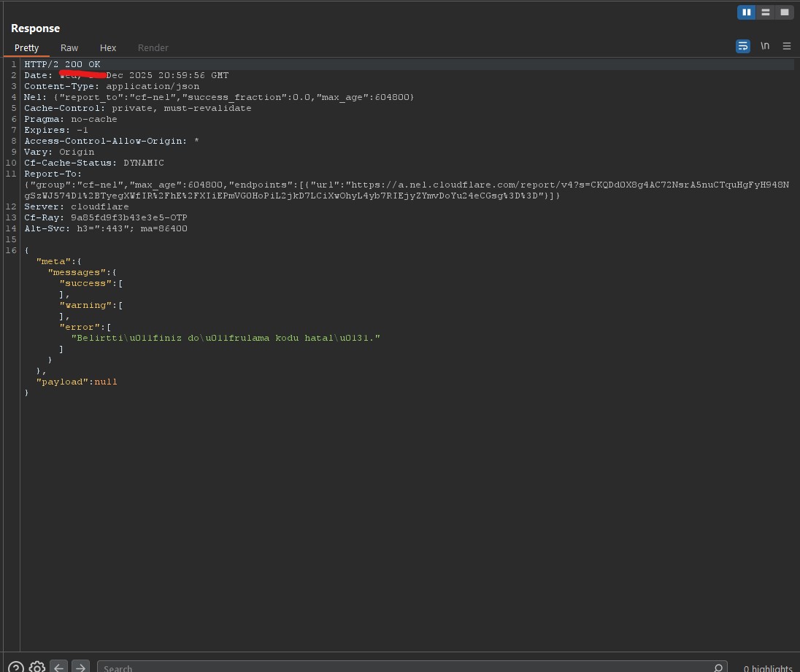Click the "Content-Type: application/json" header
Screen dimensions: 800x672
(x=112, y=86)
